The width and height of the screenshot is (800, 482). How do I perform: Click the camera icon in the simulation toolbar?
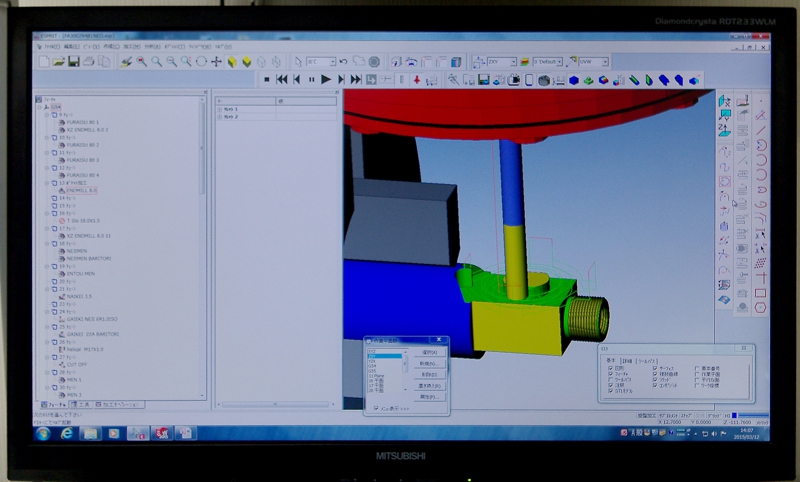(x=514, y=80)
